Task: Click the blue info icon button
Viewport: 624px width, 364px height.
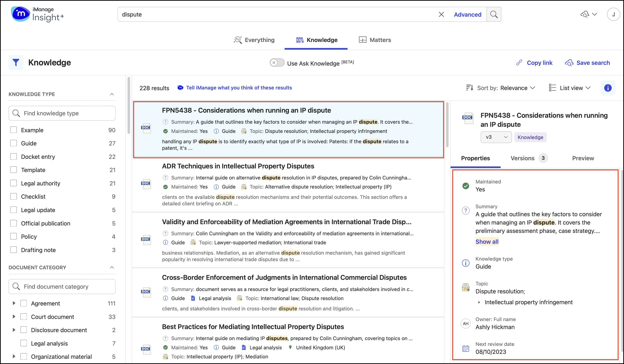Action: tap(608, 88)
